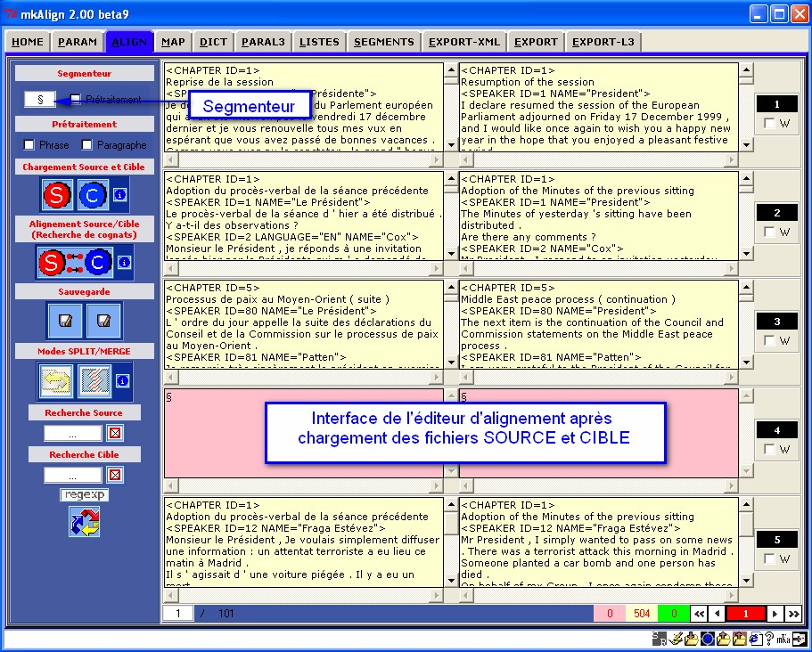This screenshot has height=652, width=812.
Task: Switch to the EXPORT-XML tab
Action: [464, 42]
